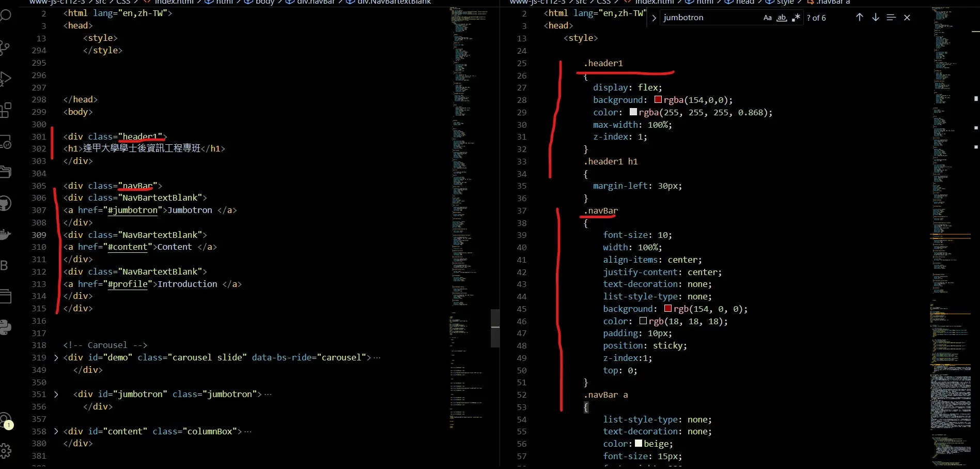
Task: Follow the #profile href link in left editor
Action: (128, 284)
